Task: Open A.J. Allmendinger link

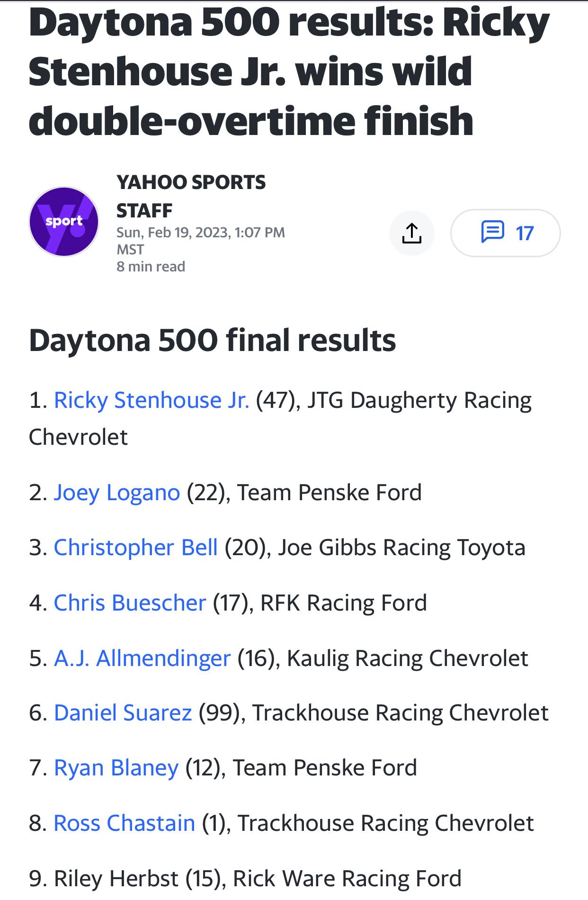Action: [142, 658]
